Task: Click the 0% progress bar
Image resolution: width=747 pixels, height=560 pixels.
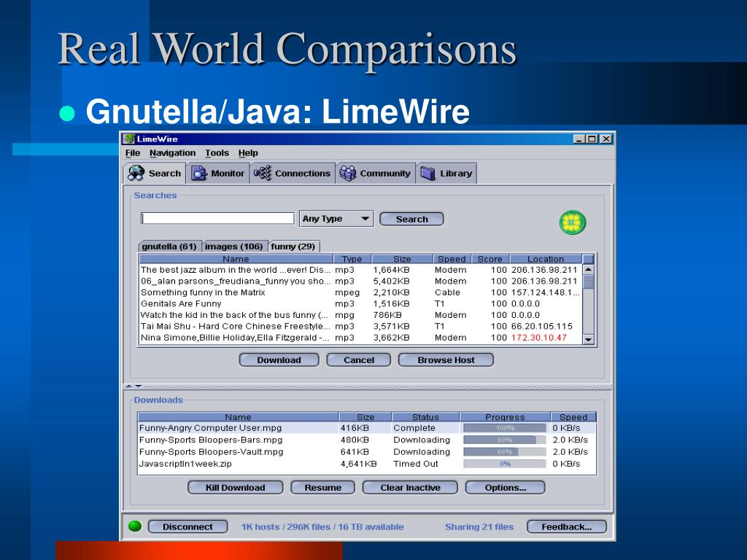Action: tap(505, 464)
